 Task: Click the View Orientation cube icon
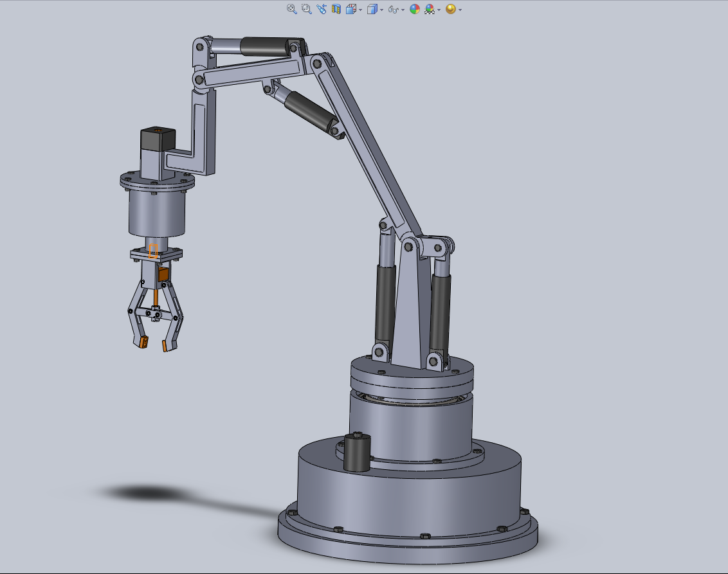tap(351, 9)
